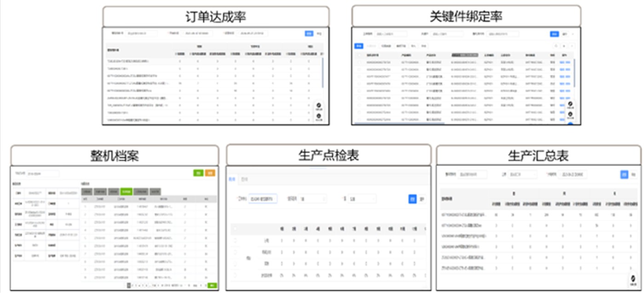Click the 整机档案 title card

pos(115,155)
